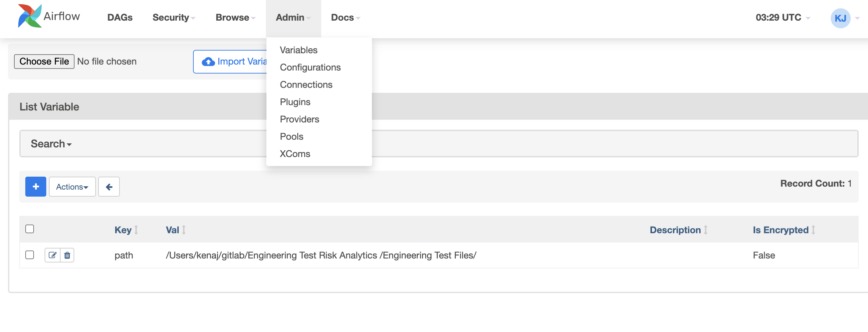Toggle Val column sort arrow
Image resolution: width=868 pixels, height=332 pixels.
184,230
